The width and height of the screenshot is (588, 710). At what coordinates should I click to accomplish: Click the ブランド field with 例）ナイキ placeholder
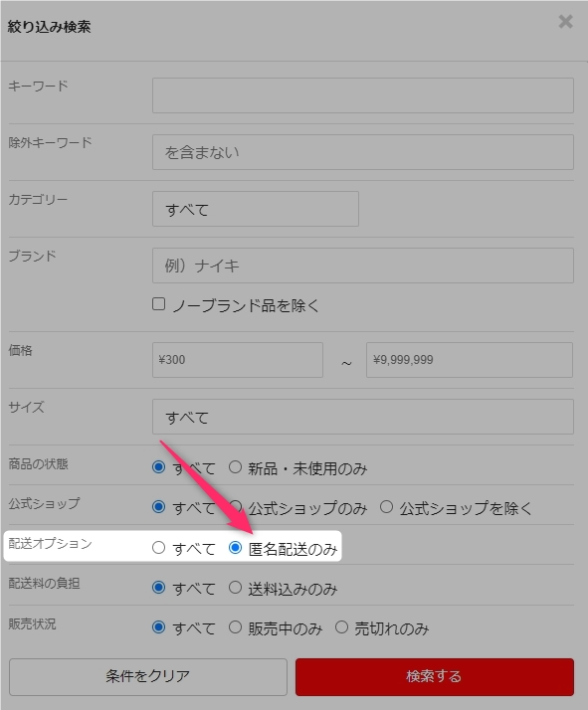(x=363, y=266)
